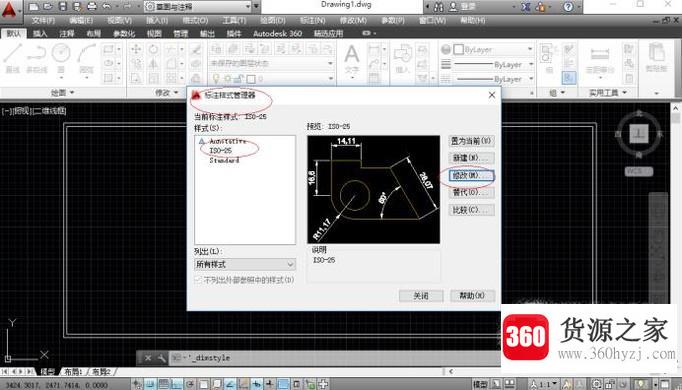Viewport: 682px width, 390px height.
Task: Click the New drawing icon in quick access toolbar
Action: [33, 7]
